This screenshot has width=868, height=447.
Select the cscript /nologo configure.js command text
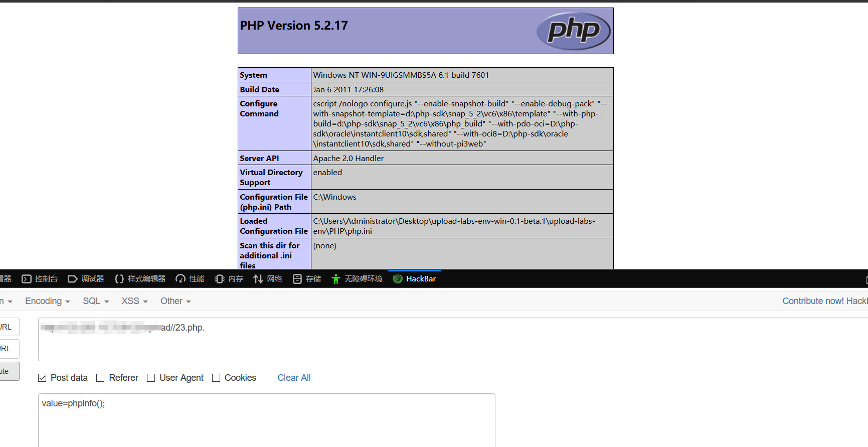pyautogui.click(x=460, y=124)
